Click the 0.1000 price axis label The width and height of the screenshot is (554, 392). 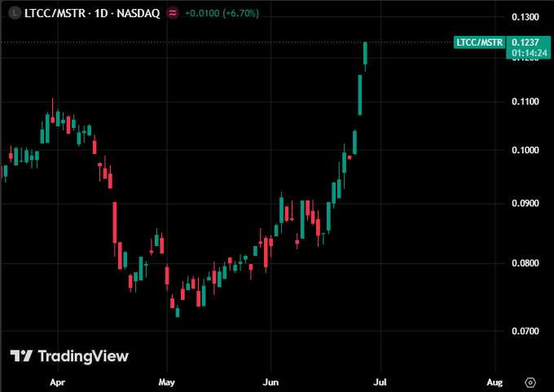525,150
